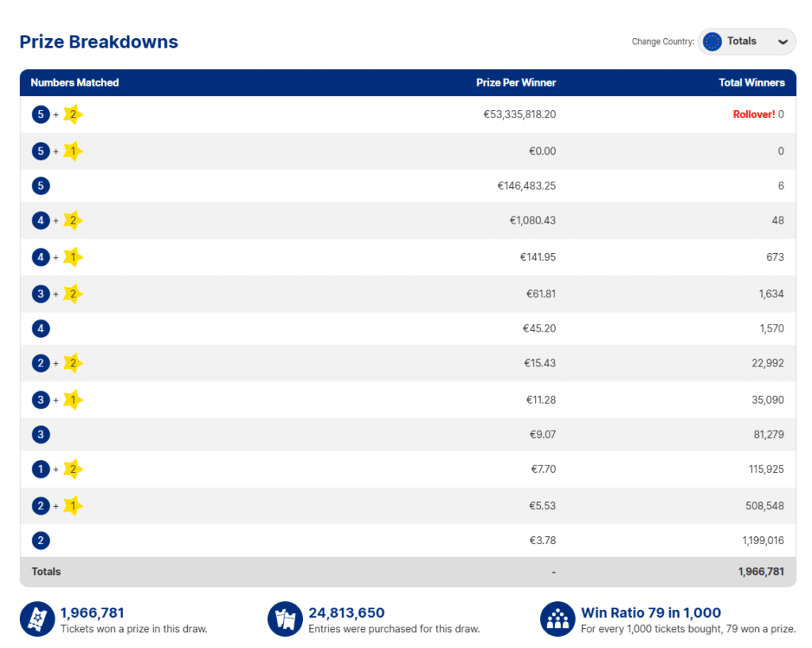Click the lone 3 ball in €9.07 row
812x648 pixels.
coord(41,435)
